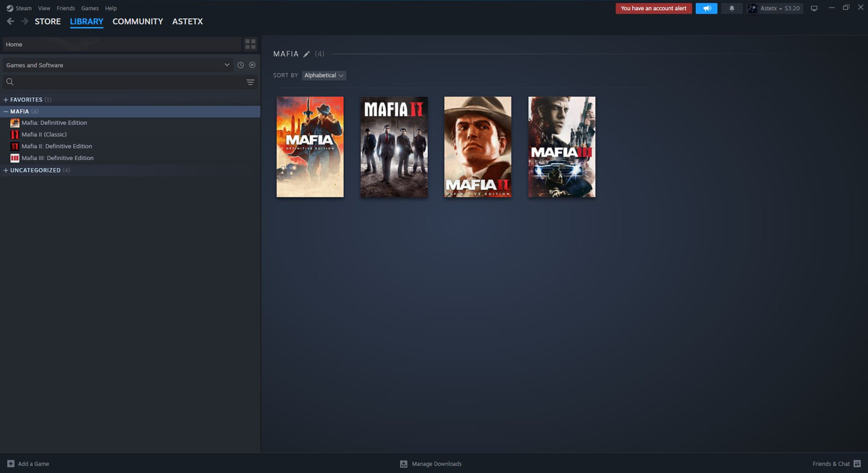Switch to the COMMUNITY tab
The height and width of the screenshot is (473, 868).
pos(138,22)
